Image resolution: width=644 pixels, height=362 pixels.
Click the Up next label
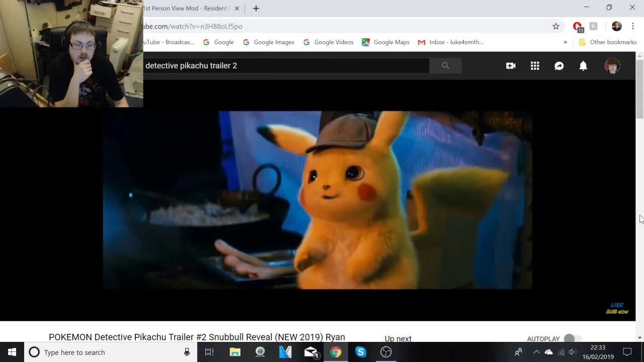pos(398,339)
